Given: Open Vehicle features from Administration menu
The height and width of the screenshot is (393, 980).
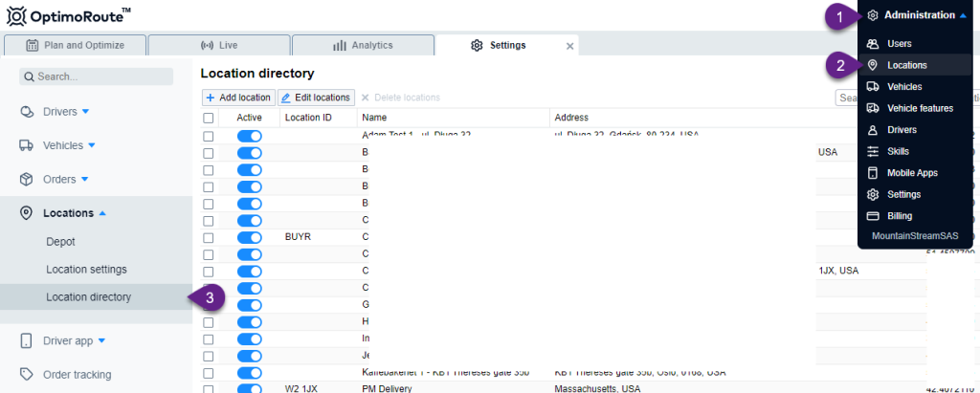Looking at the screenshot, I should point(915,108).
